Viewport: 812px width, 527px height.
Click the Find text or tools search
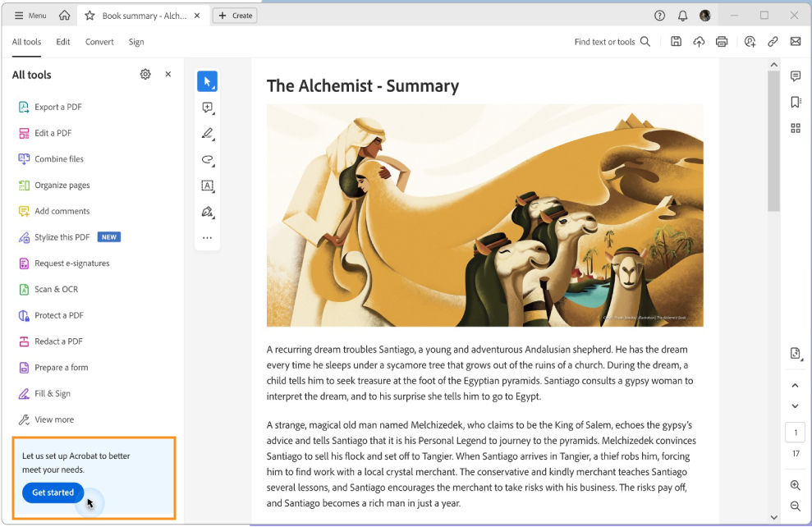coord(612,41)
